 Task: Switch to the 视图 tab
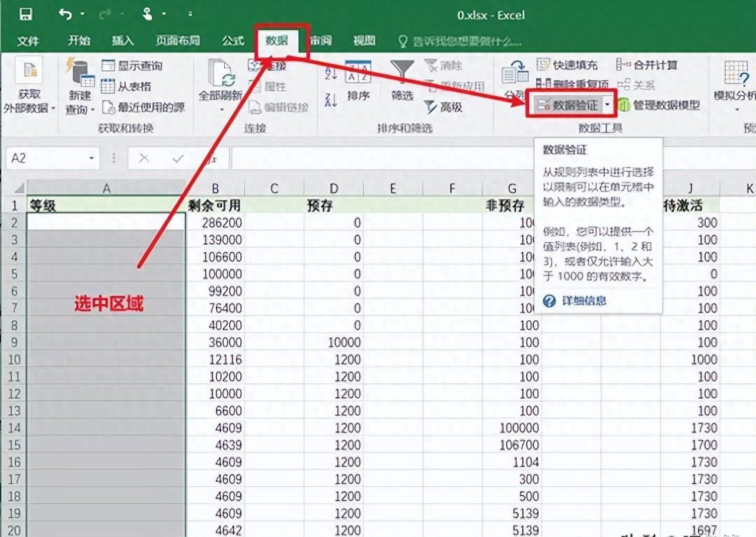pyautogui.click(x=364, y=41)
